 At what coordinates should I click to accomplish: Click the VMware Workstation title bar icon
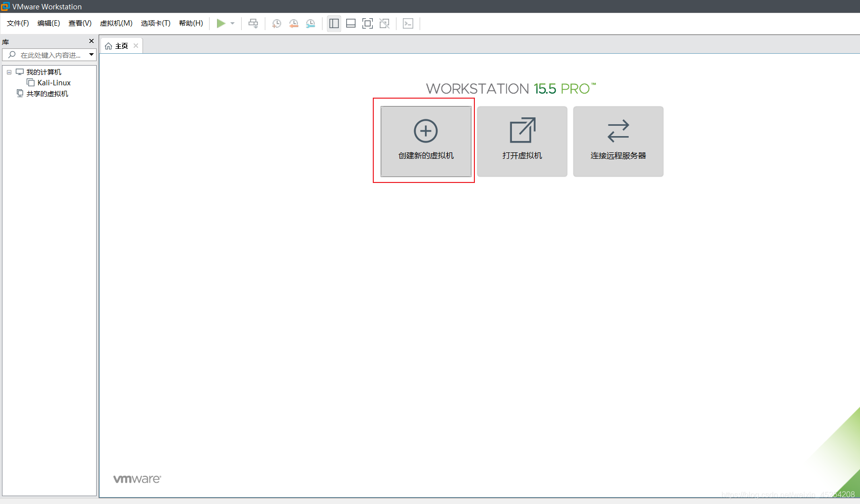(5, 6)
